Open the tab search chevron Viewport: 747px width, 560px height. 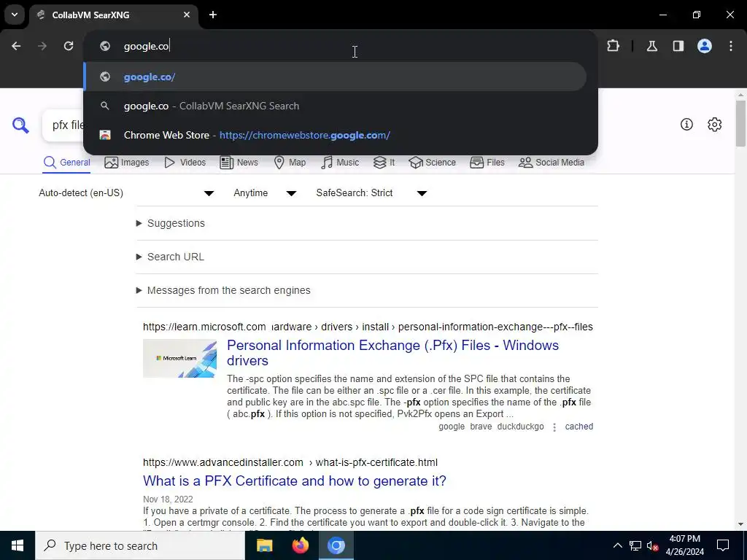click(x=15, y=15)
